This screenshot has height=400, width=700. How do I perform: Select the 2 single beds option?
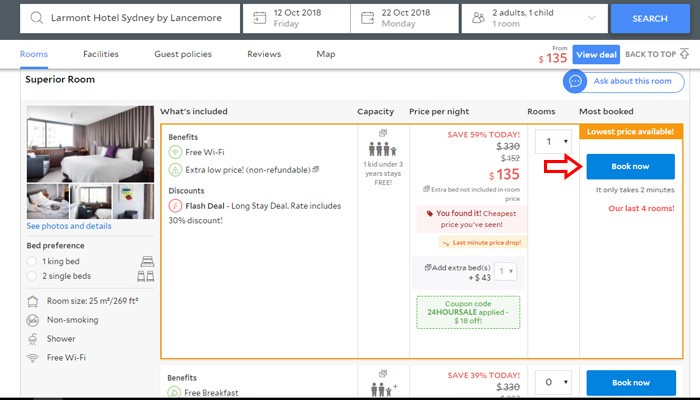pyautogui.click(x=33, y=276)
